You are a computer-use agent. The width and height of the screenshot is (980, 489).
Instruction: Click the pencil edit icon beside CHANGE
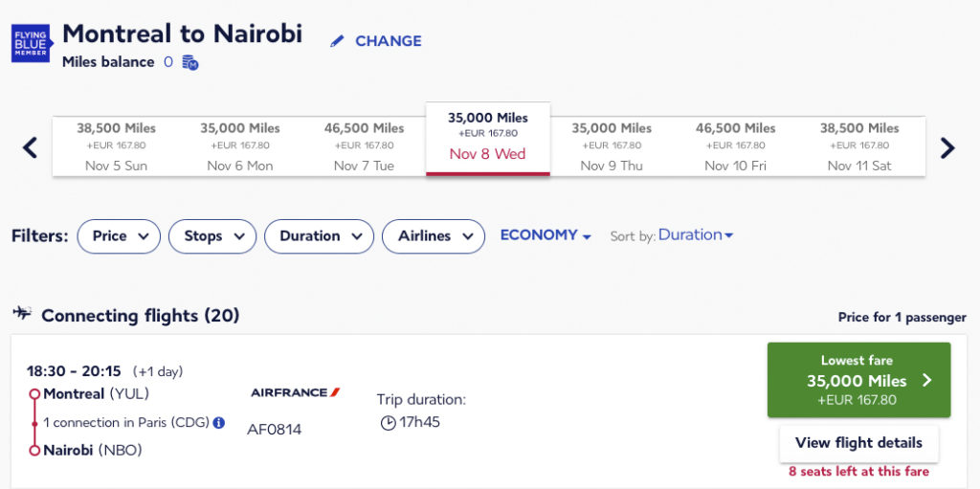click(x=337, y=41)
